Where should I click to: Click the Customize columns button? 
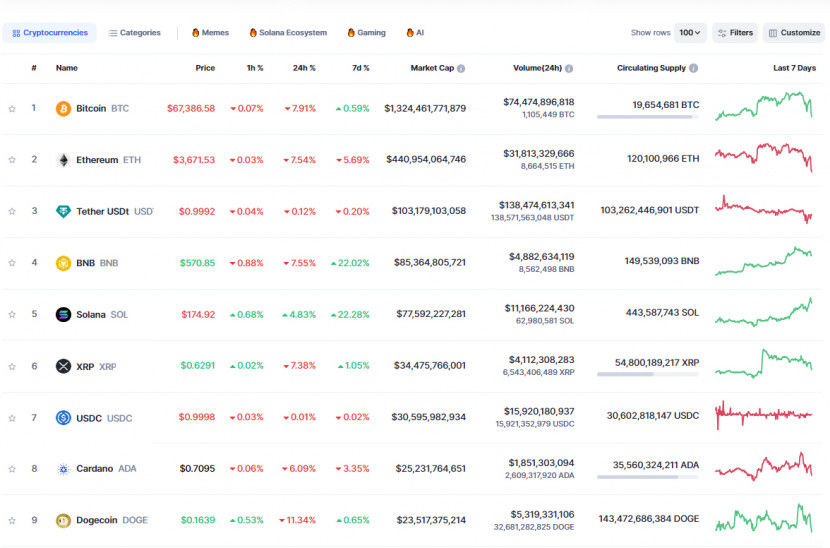tap(794, 33)
